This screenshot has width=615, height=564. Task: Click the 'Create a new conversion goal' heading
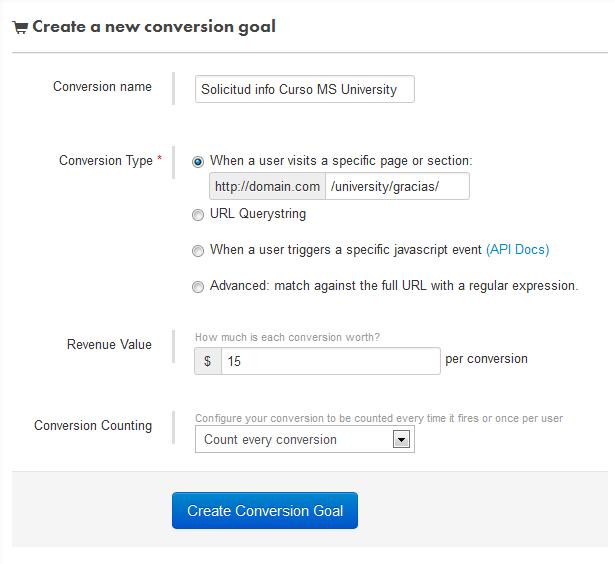154,27
